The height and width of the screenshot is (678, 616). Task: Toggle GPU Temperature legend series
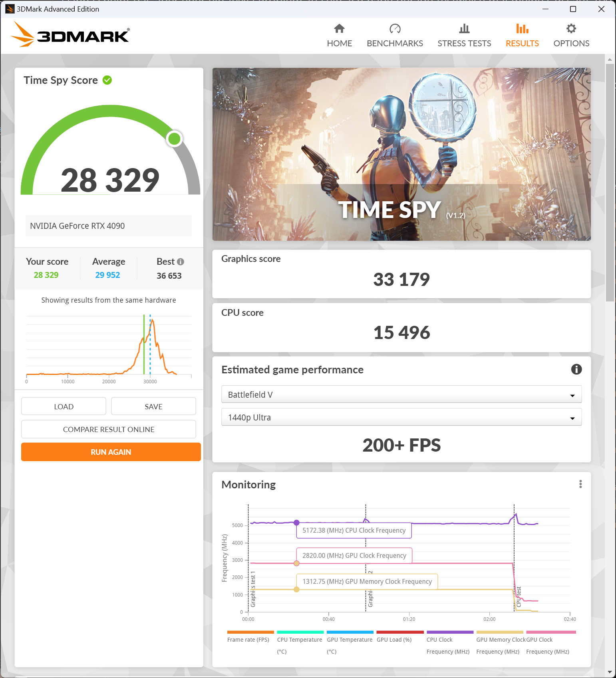pos(350,642)
